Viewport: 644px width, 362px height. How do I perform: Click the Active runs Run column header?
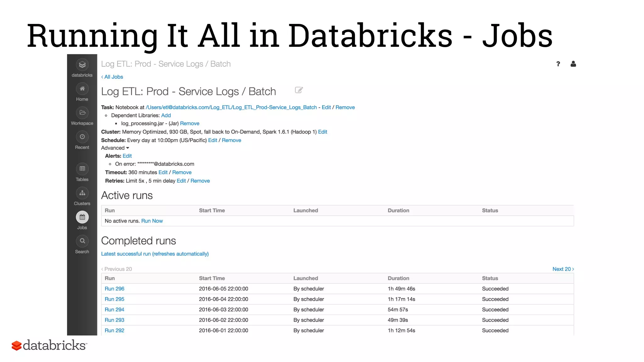point(110,211)
